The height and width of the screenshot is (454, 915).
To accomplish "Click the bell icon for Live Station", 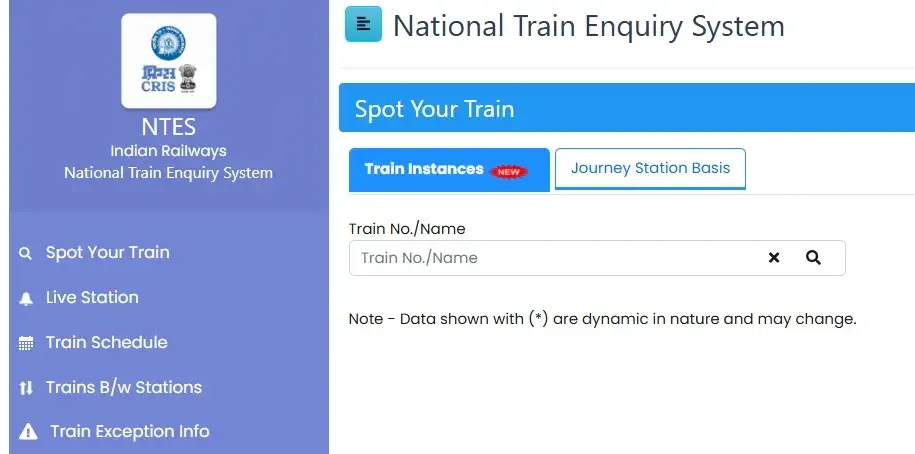I will coord(26,299).
